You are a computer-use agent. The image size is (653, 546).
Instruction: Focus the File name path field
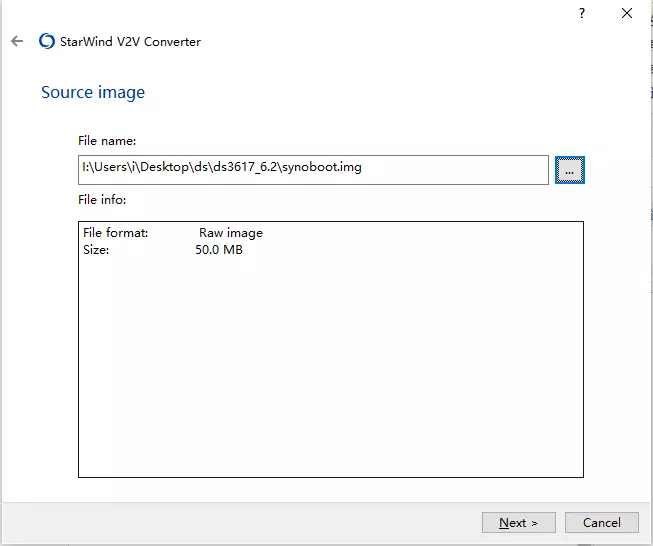click(x=313, y=170)
